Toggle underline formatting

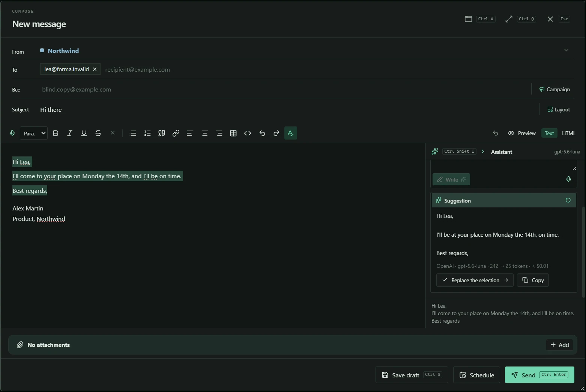point(84,133)
